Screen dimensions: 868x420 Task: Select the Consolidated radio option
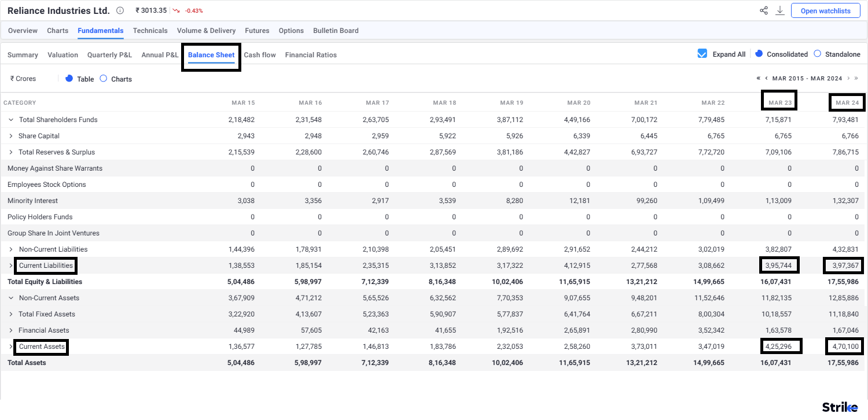tap(759, 54)
